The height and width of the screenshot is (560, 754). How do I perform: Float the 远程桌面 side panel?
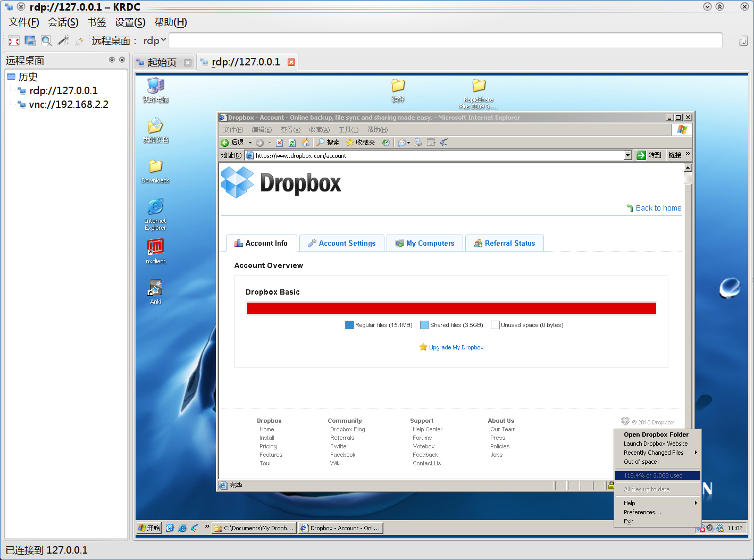click(x=112, y=60)
